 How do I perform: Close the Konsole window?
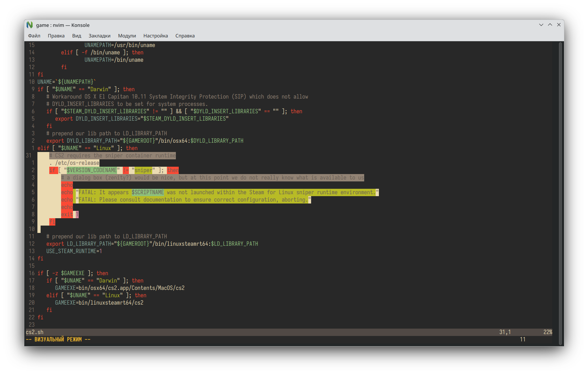point(559,25)
